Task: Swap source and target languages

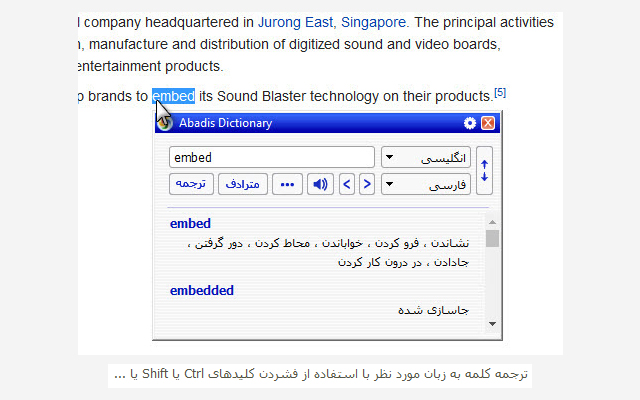Action: 484,171
